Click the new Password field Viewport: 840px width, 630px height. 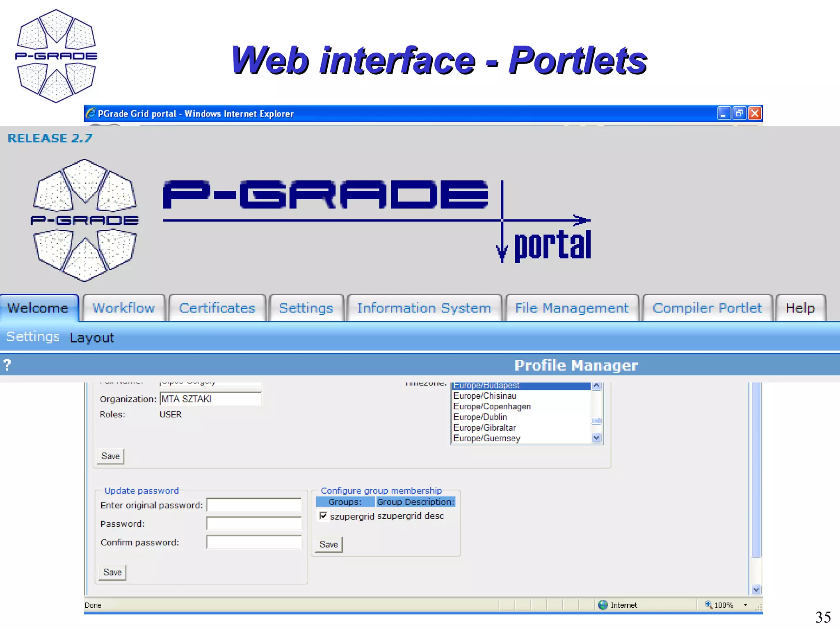pos(254,523)
